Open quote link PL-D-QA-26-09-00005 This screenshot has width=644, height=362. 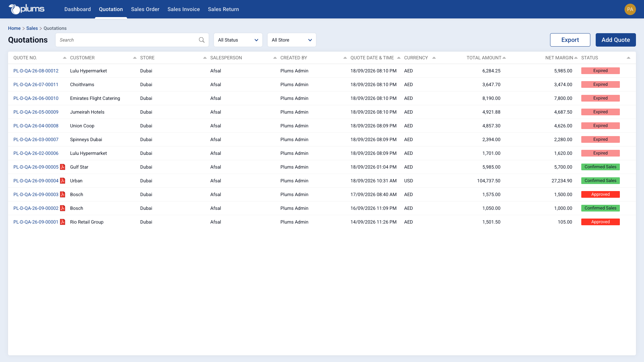pos(36,167)
